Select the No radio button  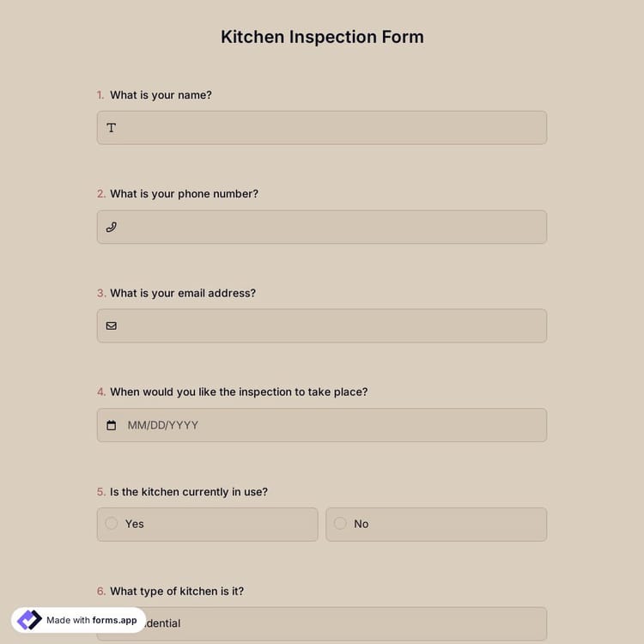[x=340, y=524]
